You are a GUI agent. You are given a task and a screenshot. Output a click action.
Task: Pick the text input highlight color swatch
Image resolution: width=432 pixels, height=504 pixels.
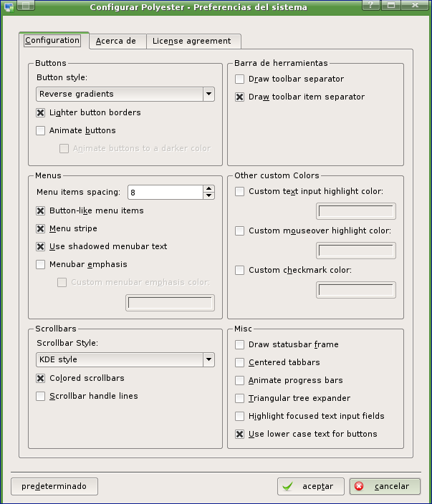click(356, 211)
